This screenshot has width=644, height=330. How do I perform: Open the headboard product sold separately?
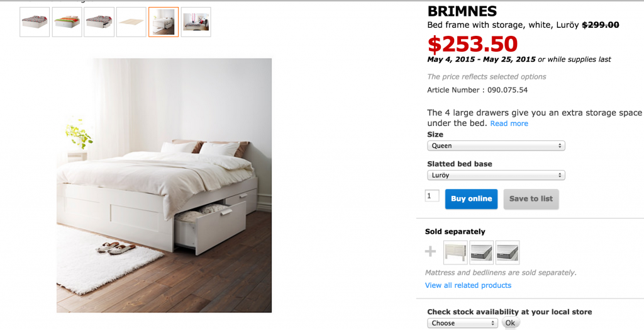pyautogui.click(x=455, y=253)
